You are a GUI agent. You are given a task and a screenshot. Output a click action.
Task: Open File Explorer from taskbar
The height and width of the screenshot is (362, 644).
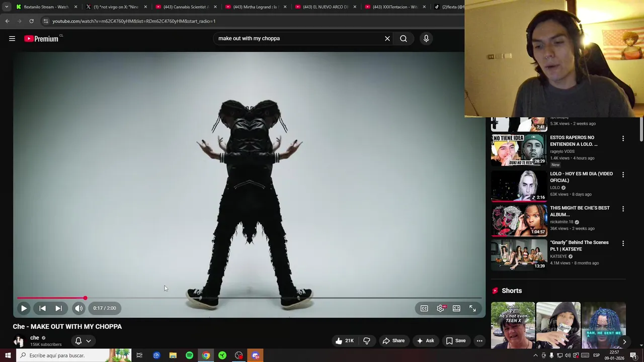click(173, 355)
